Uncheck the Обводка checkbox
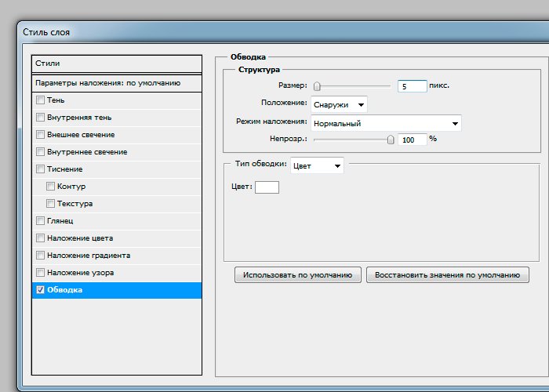 point(41,290)
